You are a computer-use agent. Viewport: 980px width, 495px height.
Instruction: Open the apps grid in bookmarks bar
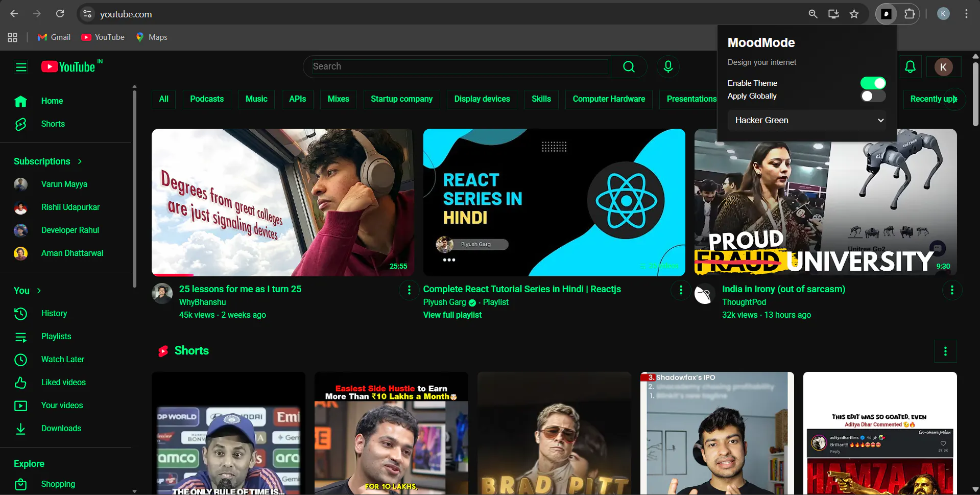(x=13, y=37)
